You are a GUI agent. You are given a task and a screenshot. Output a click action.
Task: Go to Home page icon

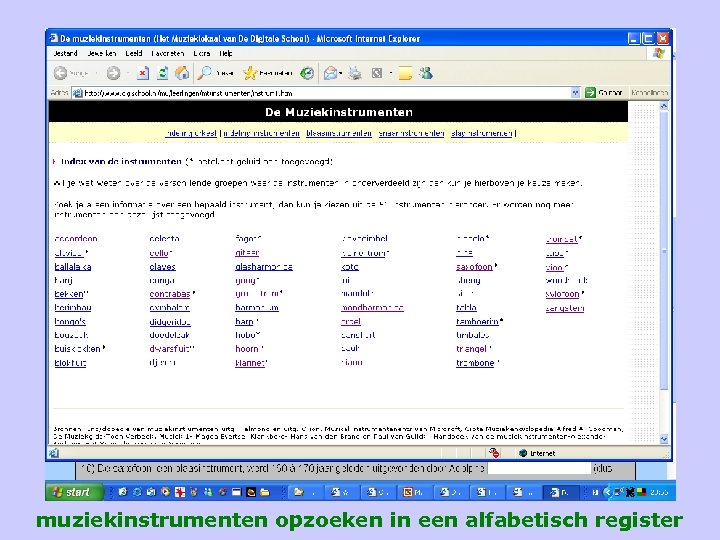coord(182,73)
